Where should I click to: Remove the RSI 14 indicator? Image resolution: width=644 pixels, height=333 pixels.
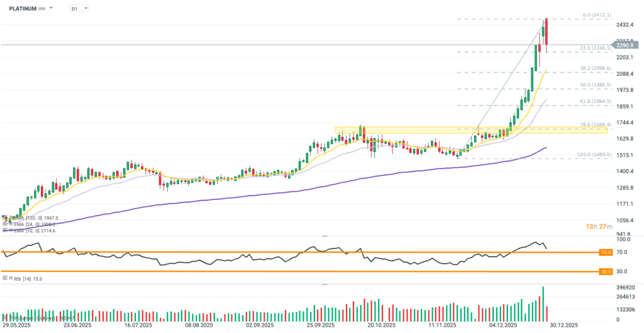pos(11,278)
